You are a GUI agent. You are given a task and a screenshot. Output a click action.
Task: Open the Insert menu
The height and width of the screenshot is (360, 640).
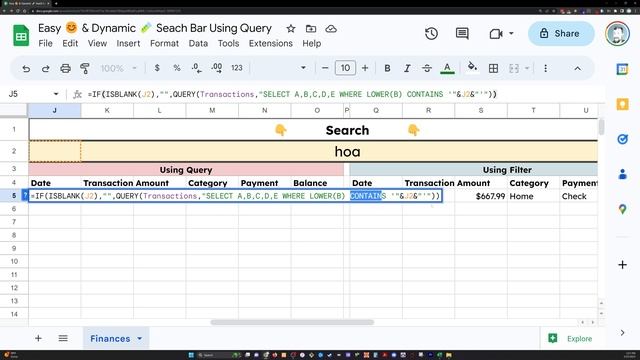tap(128, 43)
